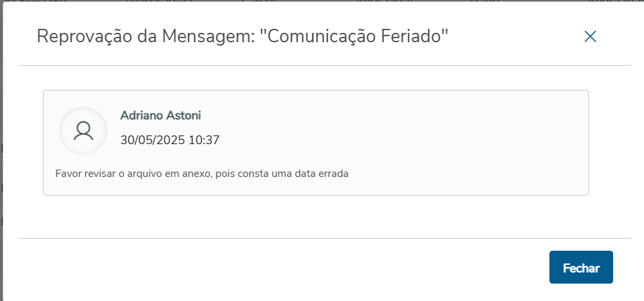Click the user avatar icon

click(83, 131)
